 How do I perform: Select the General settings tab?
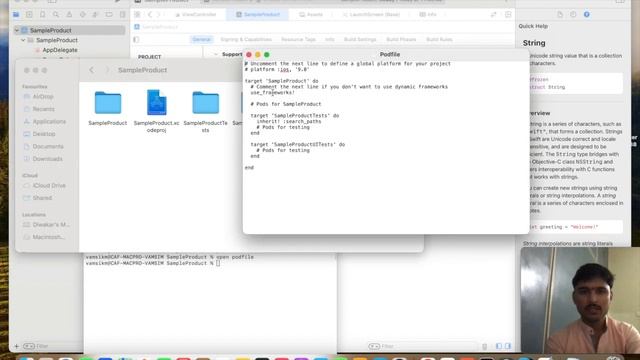202,40
